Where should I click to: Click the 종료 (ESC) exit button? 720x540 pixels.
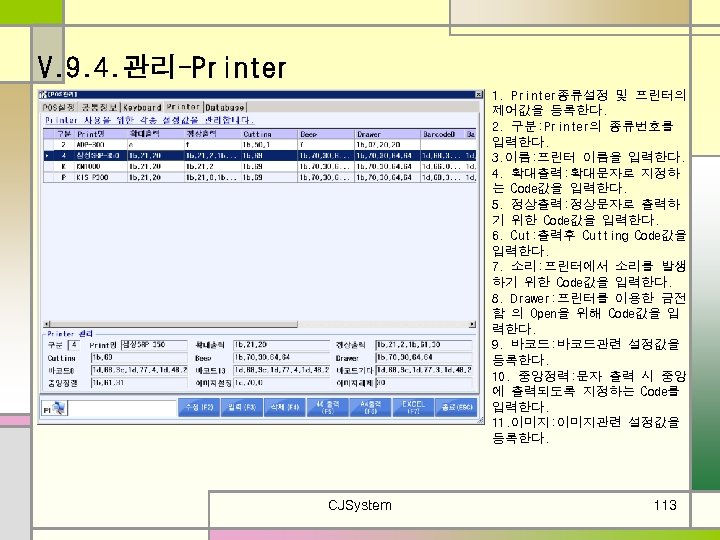click(x=456, y=407)
